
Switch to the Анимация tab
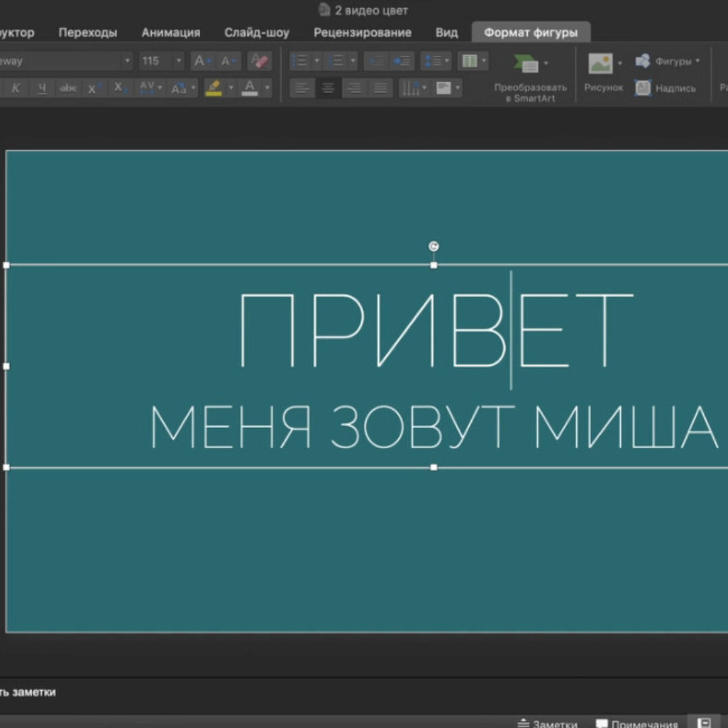(171, 32)
